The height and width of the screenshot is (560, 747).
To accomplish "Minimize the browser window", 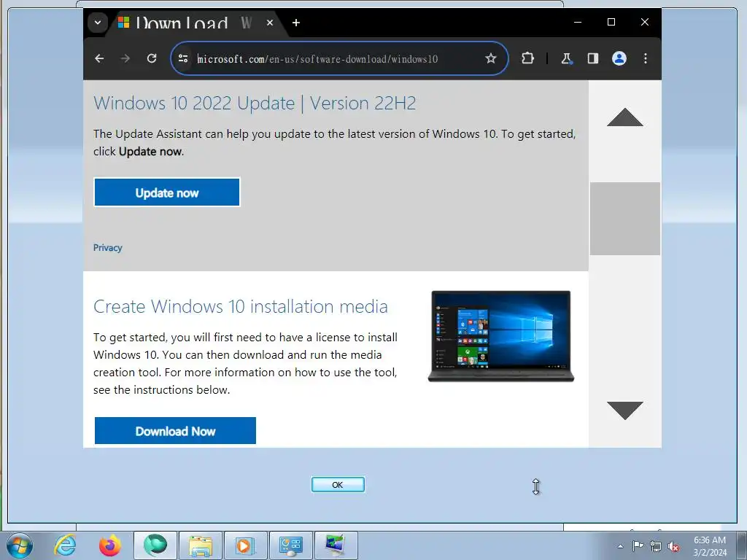I will pos(578,22).
